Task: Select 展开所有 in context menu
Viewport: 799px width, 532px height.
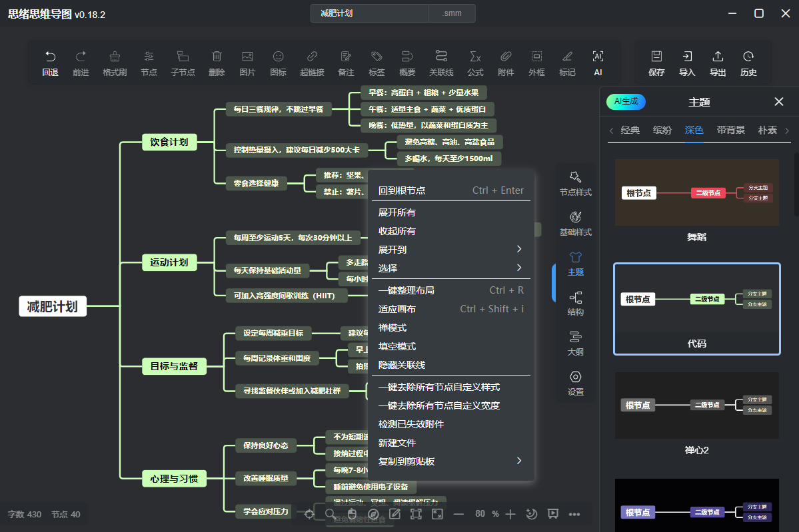Action: [x=451, y=212]
